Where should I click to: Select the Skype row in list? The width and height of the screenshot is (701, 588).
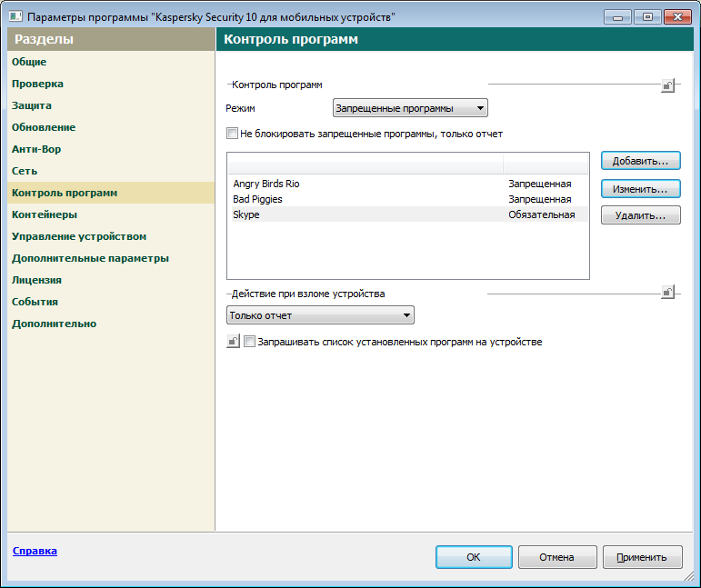[246, 214]
